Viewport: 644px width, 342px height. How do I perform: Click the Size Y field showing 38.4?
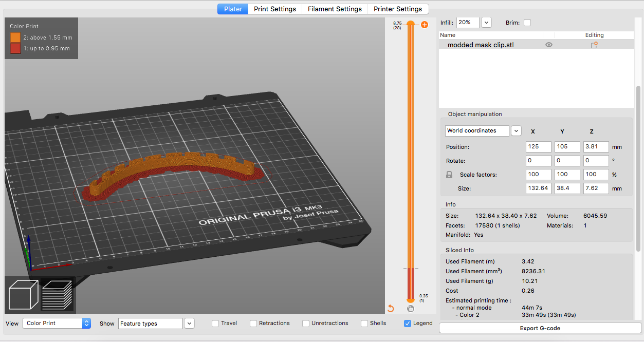567,188
